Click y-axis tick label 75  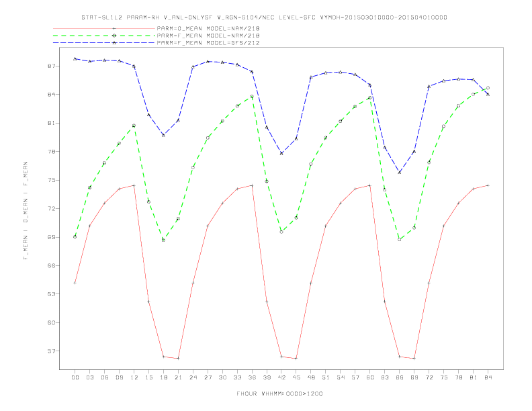[x=51, y=180]
